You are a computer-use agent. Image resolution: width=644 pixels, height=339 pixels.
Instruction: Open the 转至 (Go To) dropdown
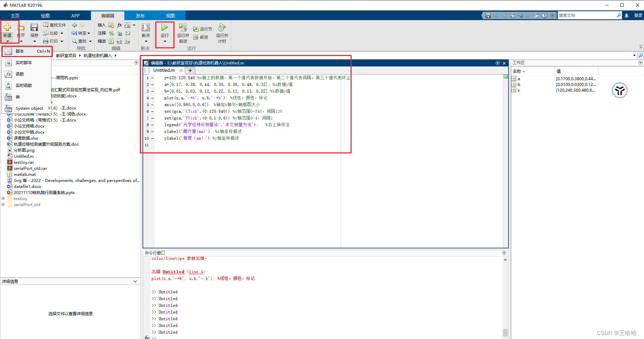point(81,33)
